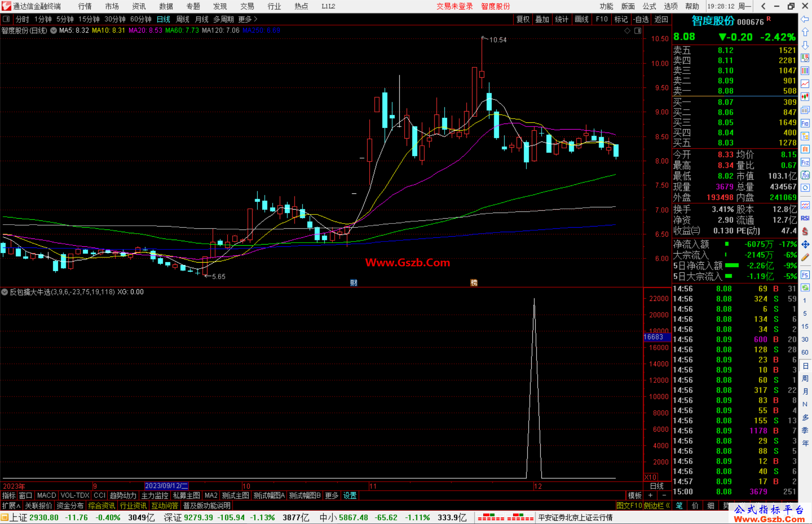Select 60 minute period in right sidebar
812x524 pixels.
pyautogui.click(x=805, y=352)
